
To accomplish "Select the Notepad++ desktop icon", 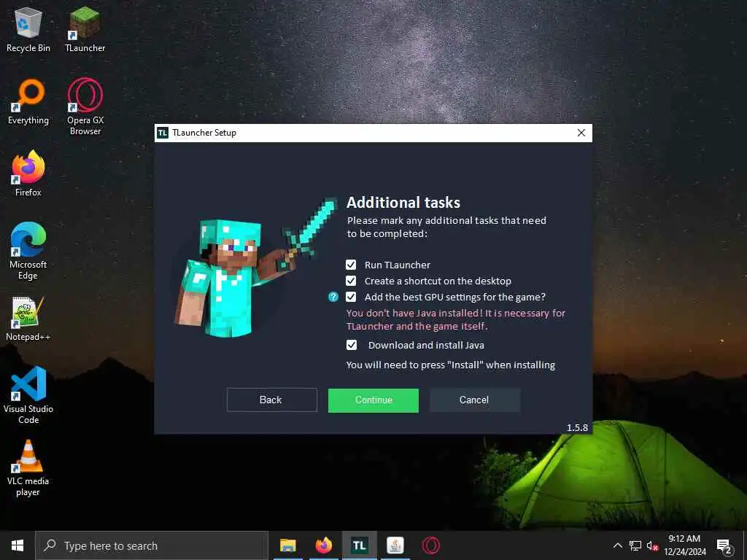I will (28, 319).
